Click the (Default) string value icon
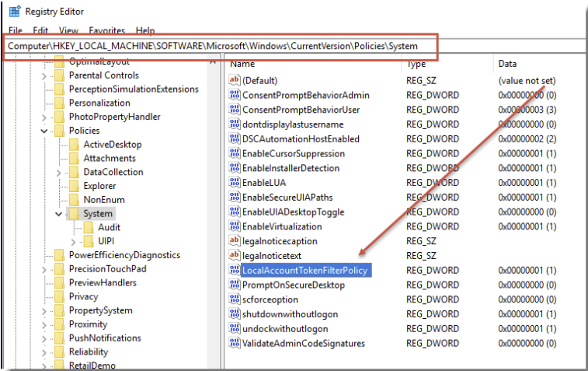Screen dimensions: 588x371 point(235,80)
